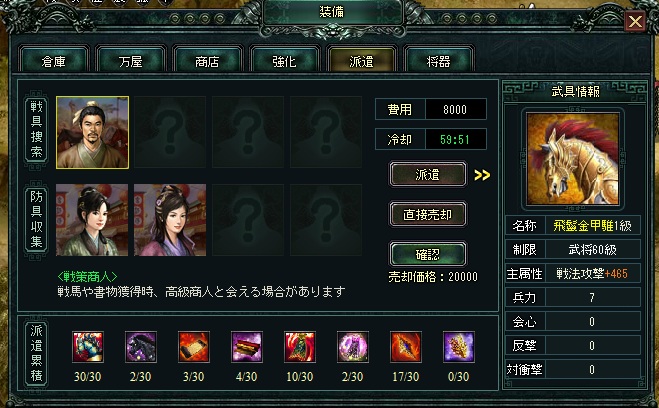
Task: Select the woman in green robe portrait
Action: tap(92, 220)
